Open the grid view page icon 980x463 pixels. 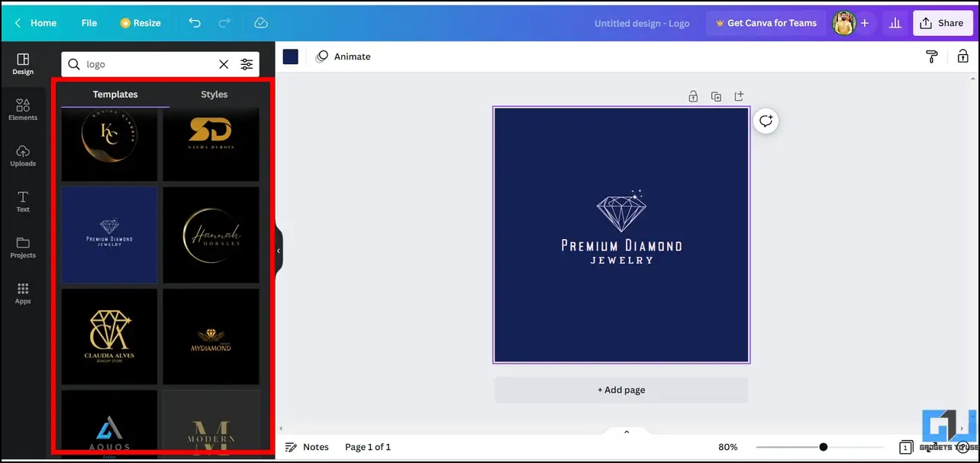(905, 448)
